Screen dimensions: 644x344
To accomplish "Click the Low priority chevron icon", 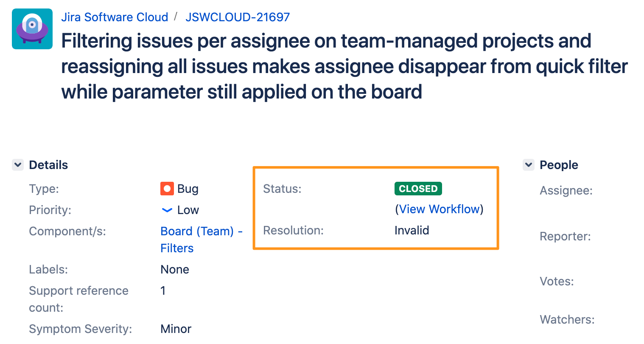I will click(167, 210).
